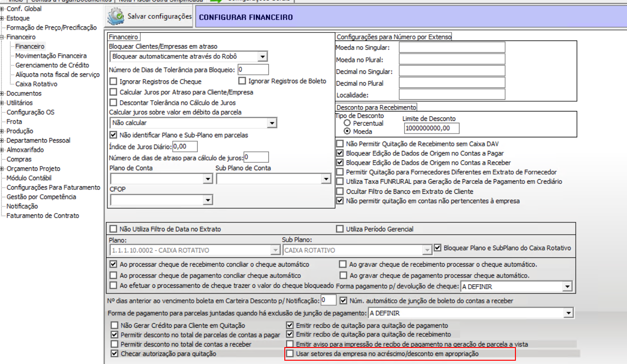Image resolution: width=627 pixels, height=364 pixels.
Task: Click the Decimal no Singular field
Action: pos(452,71)
